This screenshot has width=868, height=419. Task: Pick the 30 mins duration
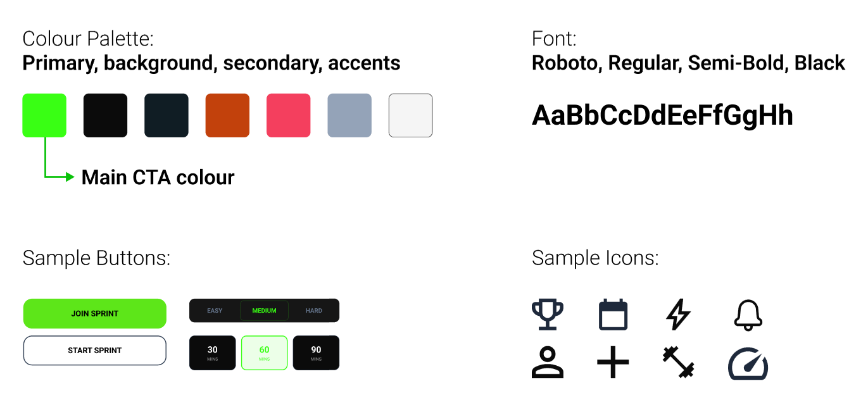tap(213, 353)
